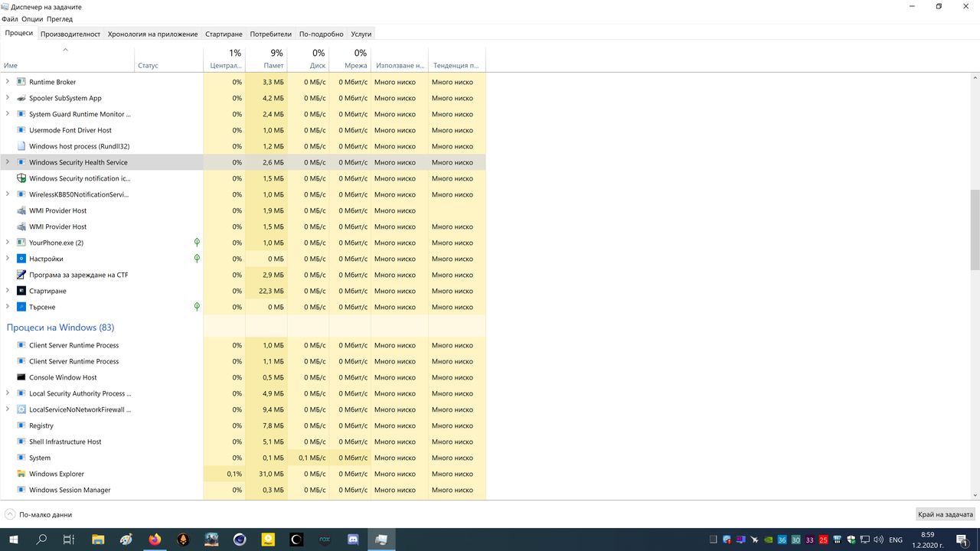Open File Explorer from the taskbar
The width and height of the screenshot is (980, 551).
tap(98, 540)
